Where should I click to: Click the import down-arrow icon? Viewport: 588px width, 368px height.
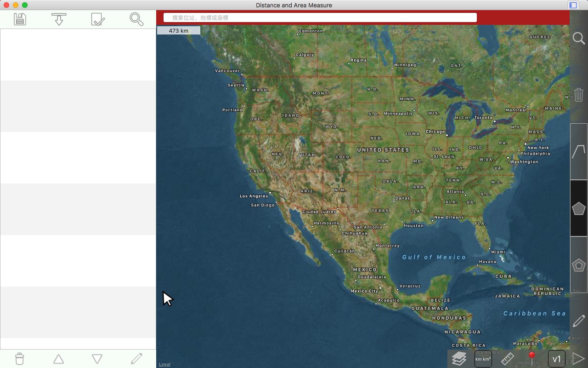coord(59,19)
